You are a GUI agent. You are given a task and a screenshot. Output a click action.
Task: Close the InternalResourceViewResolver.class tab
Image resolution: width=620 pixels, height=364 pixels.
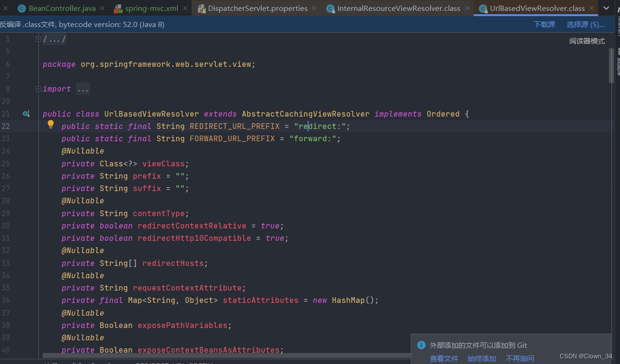[467, 9]
